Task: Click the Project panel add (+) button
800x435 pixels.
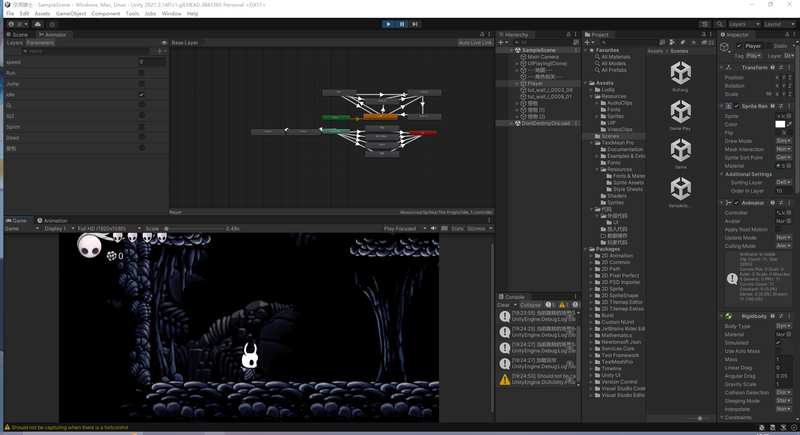Action: [589, 43]
